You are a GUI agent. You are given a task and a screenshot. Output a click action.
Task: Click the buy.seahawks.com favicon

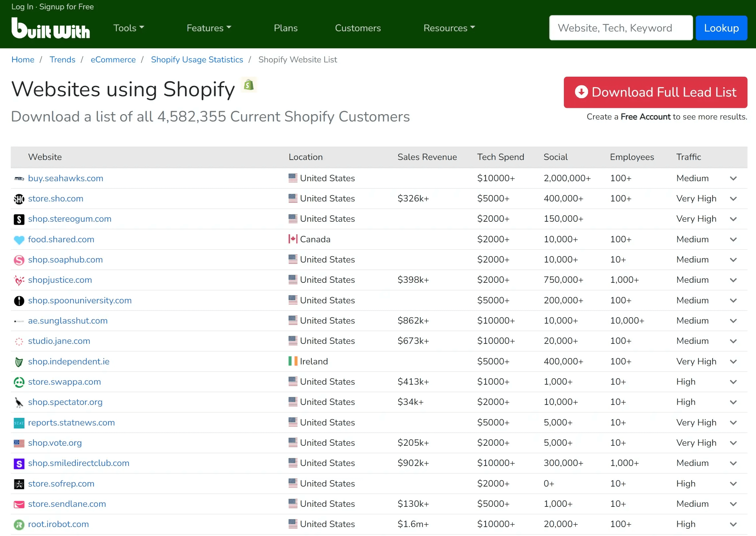(x=19, y=179)
